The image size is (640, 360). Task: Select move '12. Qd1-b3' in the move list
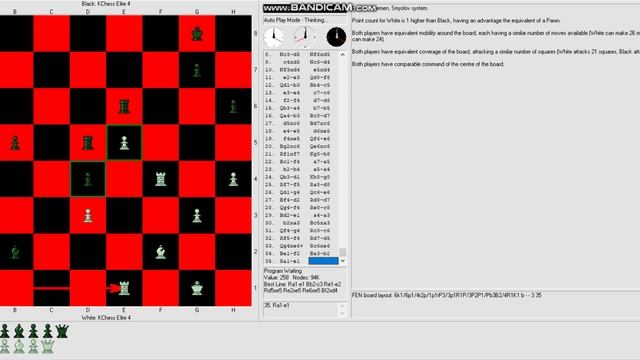tap(289, 85)
